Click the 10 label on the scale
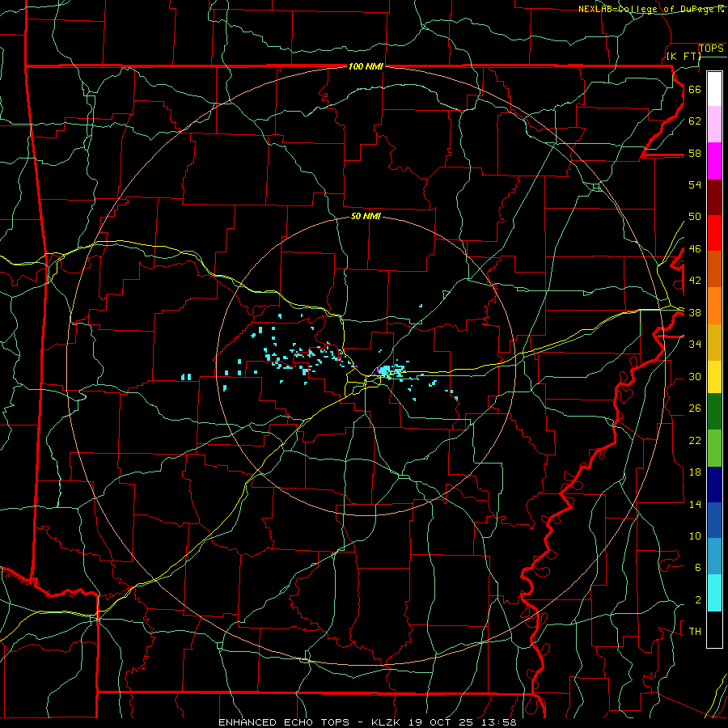This screenshot has height=728, width=728. [695, 536]
